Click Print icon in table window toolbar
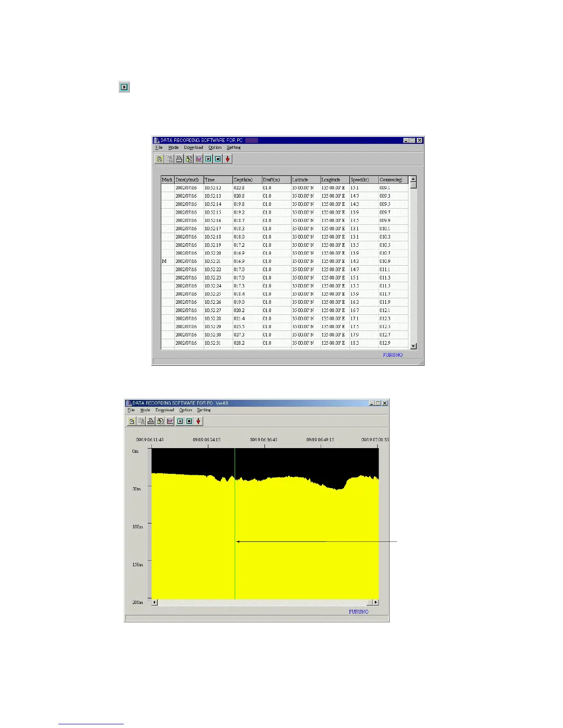The height and width of the screenshot is (728, 563). (x=179, y=159)
